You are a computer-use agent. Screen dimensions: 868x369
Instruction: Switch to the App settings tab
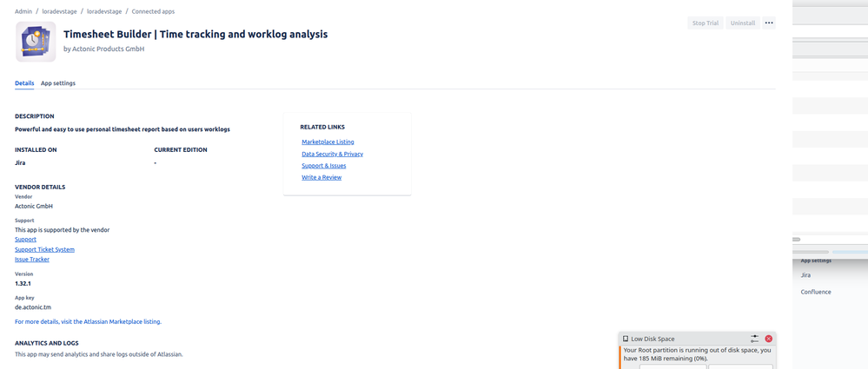coord(58,83)
